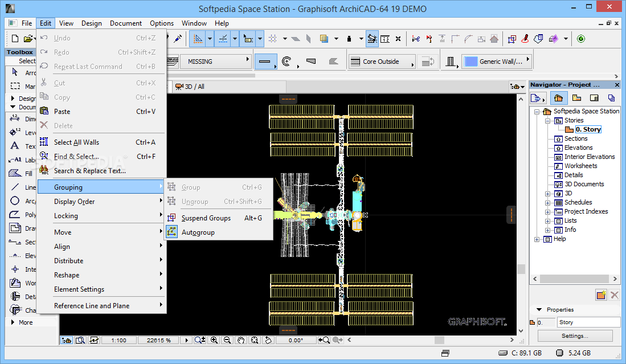Expand the Project Indexes tree node
The width and height of the screenshot is (626, 364).
tap(548, 212)
